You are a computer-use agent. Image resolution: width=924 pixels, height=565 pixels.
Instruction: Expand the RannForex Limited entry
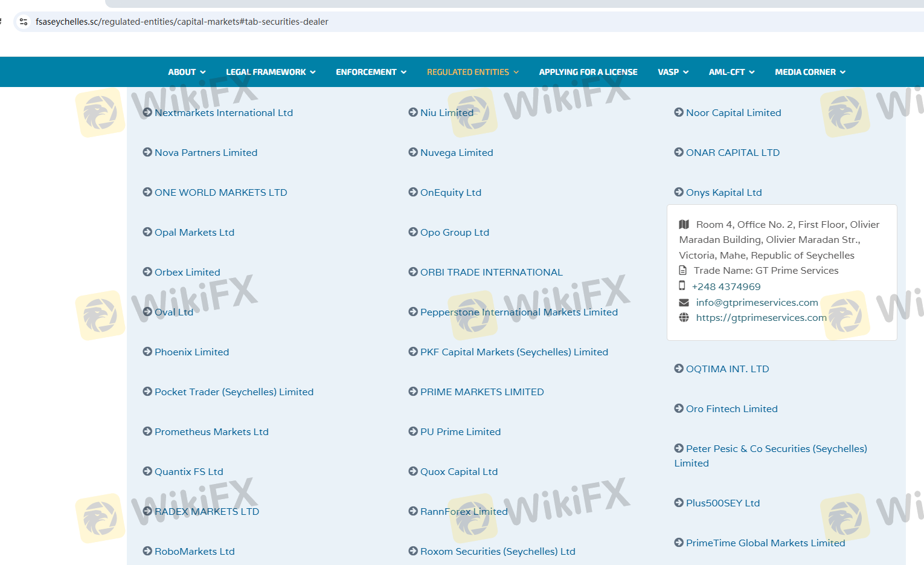pos(458,511)
